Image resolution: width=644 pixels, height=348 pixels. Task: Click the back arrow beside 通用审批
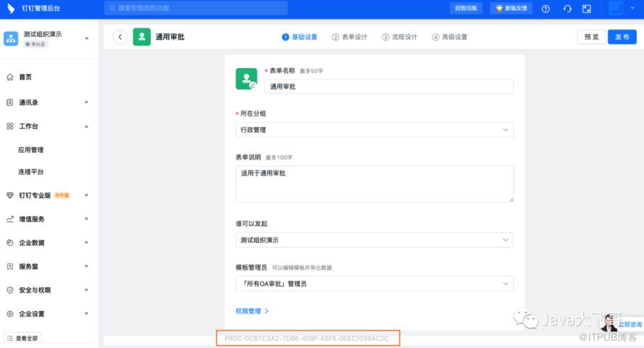click(120, 37)
